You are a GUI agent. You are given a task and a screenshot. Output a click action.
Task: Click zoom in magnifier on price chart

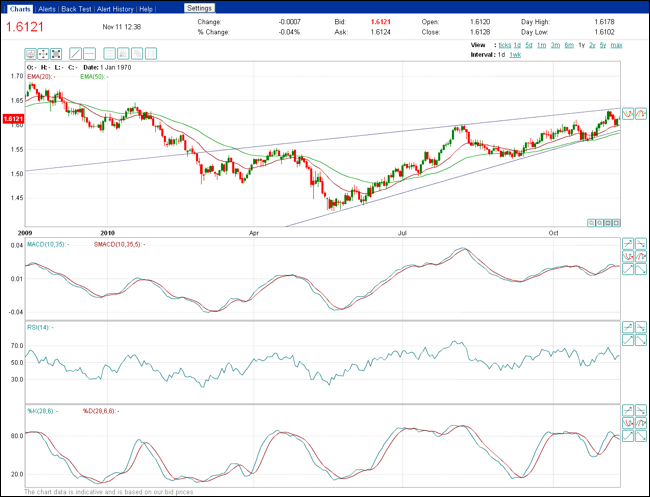[599, 223]
